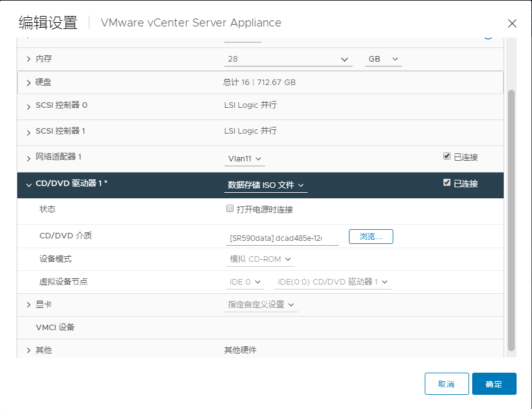Expand the 内存 memory row
This screenshot has width=532, height=409.
28,59
